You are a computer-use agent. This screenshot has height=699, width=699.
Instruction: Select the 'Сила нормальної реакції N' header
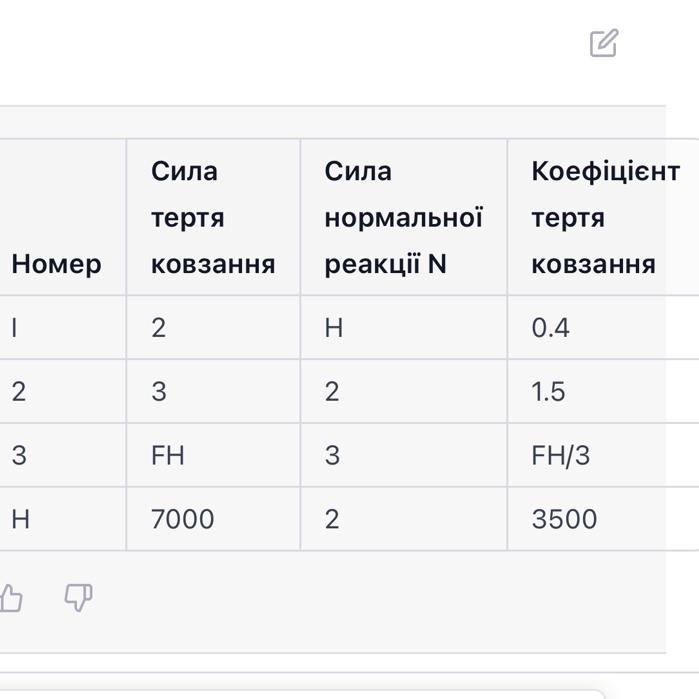(x=404, y=217)
